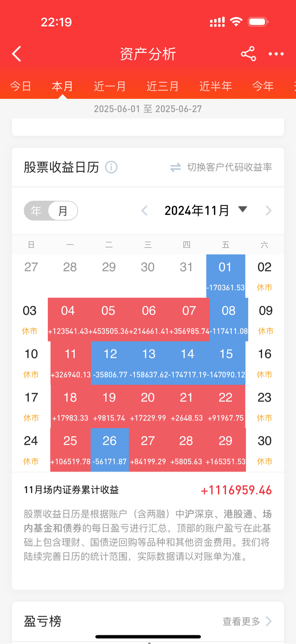Switch to 今日 tab
Screen dimensions: 296x644
pyautogui.click(x=20, y=86)
